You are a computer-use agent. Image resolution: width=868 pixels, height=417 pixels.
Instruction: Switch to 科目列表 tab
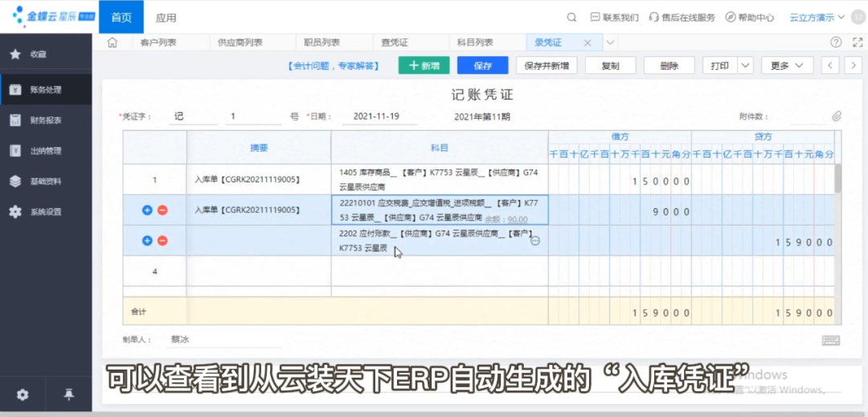[475, 43]
